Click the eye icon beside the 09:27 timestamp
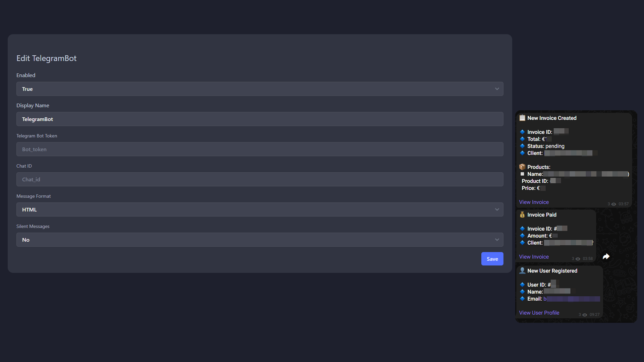 click(x=585, y=315)
